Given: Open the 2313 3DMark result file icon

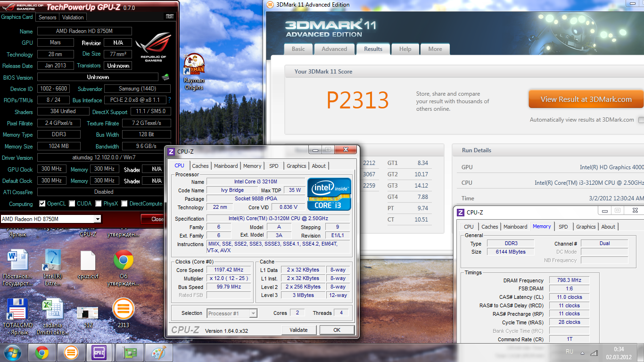Looking at the screenshot, I should point(123,313).
